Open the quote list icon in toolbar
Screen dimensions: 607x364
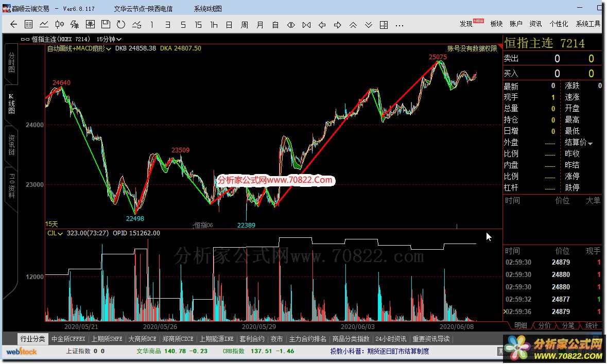tap(29, 25)
